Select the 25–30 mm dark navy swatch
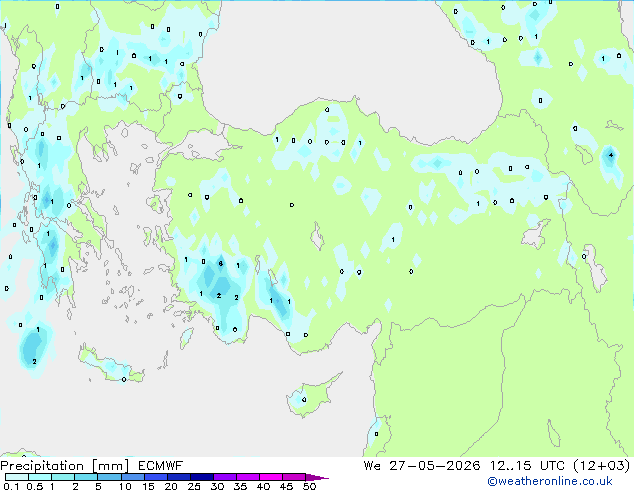 201,477
